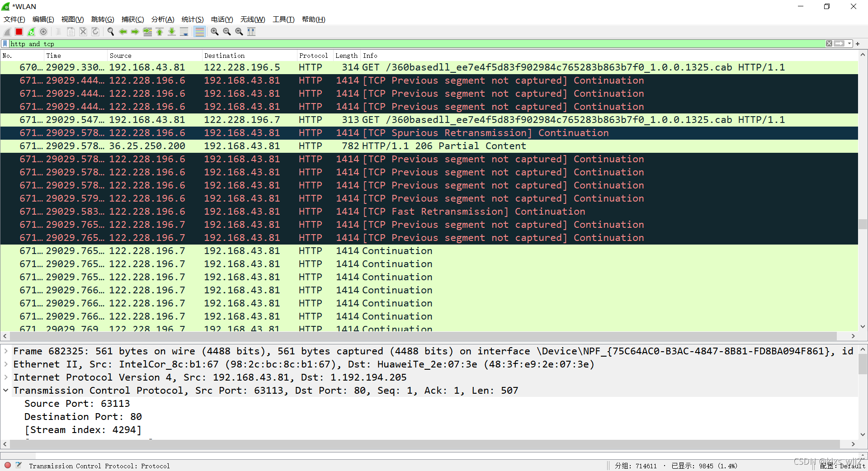Sort by the Protocol column header
The width and height of the screenshot is (868, 471).
(x=315, y=56)
